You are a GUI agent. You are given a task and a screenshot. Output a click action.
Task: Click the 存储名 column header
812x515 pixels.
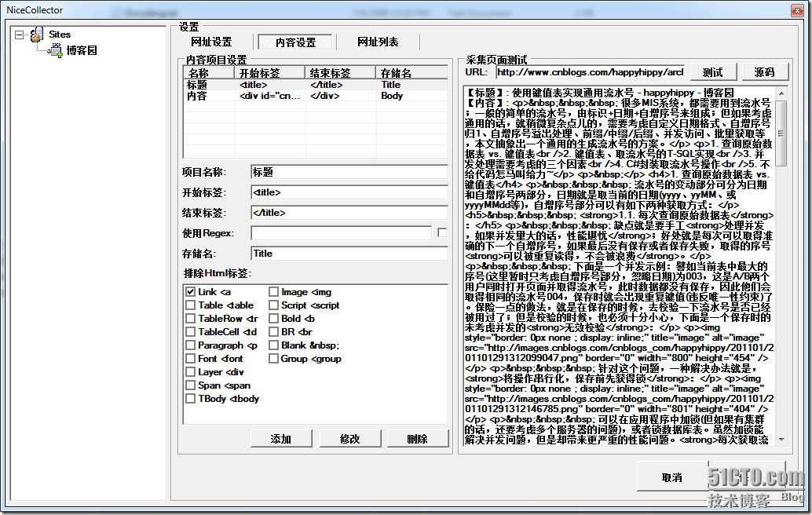coord(411,72)
